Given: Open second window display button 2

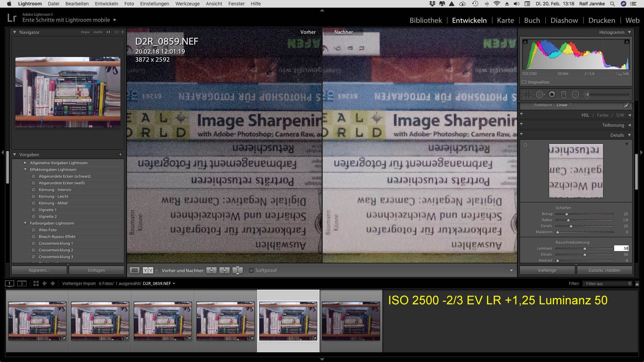Looking at the screenshot, I should [x=22, y=284].
